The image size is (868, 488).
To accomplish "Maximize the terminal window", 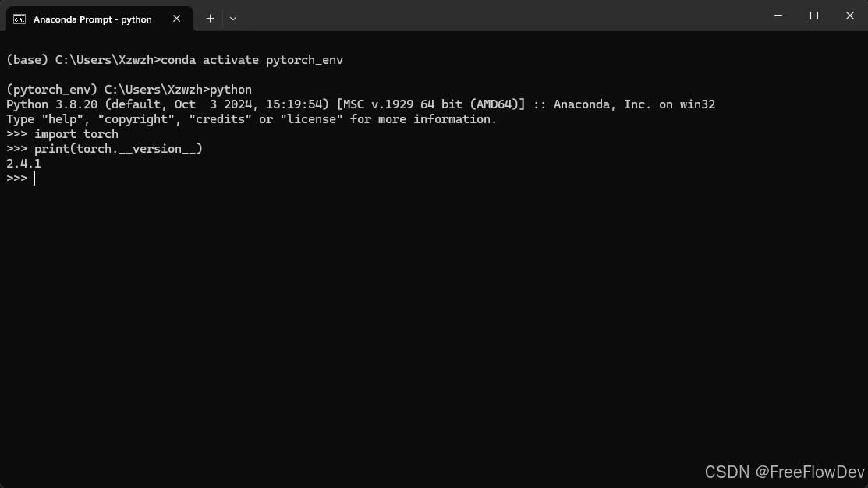I will pyautogui.click(x=814, y=16).
